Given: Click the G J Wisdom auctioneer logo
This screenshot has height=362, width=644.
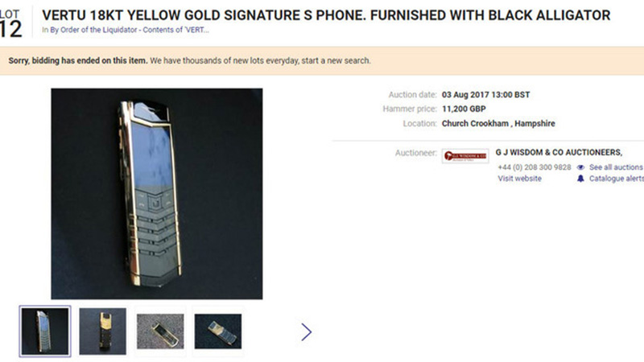Looking at the screenshot, I should pos(464,156).
